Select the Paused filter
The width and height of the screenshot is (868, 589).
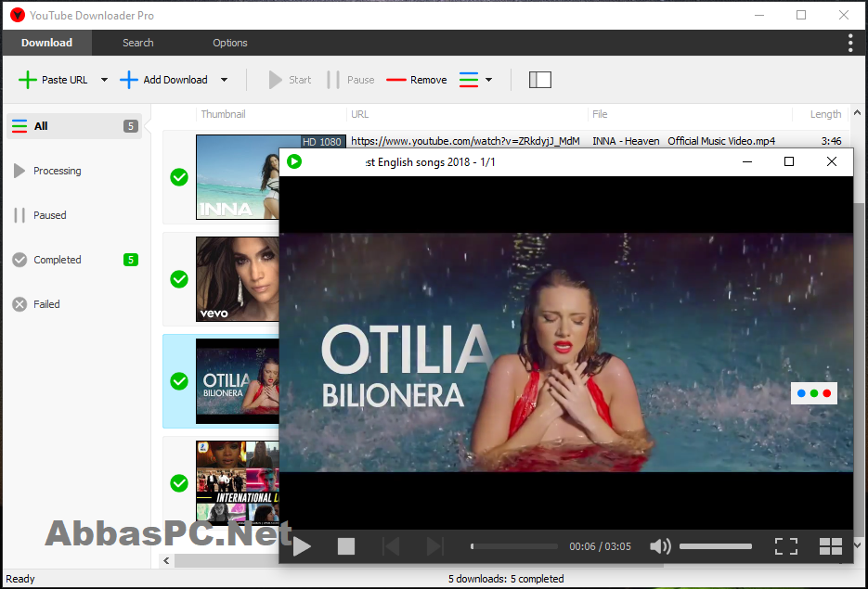(74, 215)
